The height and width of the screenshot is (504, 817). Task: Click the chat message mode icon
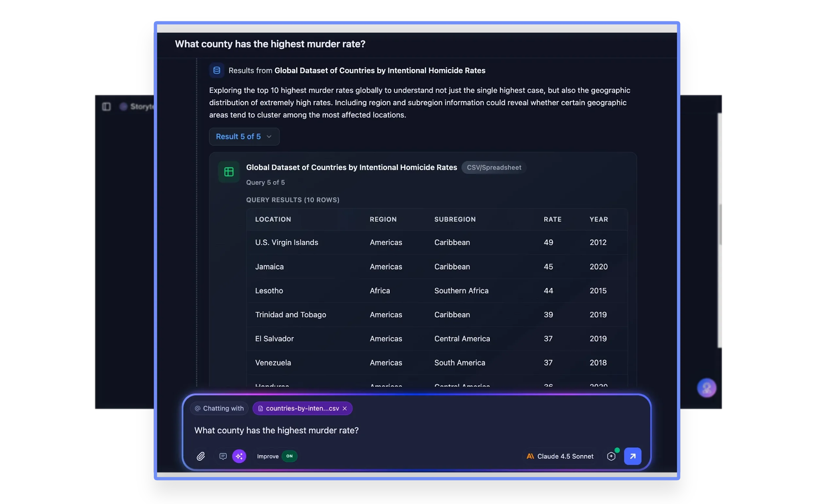click(223, 456)
